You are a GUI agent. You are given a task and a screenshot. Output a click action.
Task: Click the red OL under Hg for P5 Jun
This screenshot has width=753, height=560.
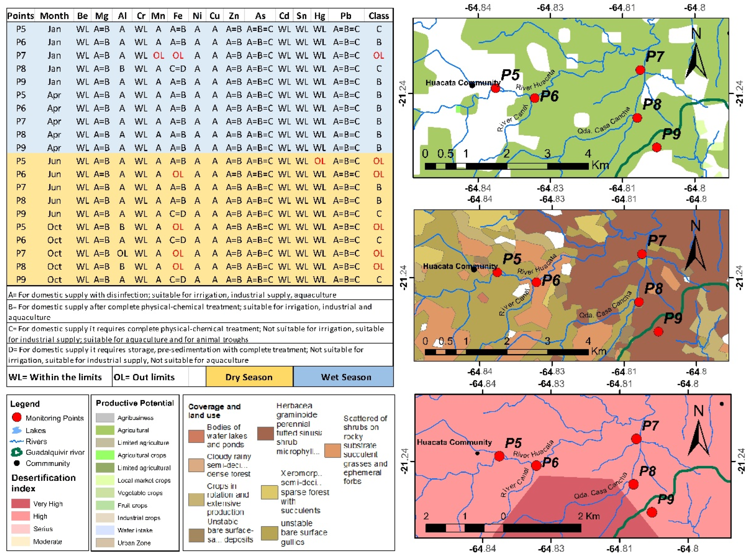coord(319,161)
